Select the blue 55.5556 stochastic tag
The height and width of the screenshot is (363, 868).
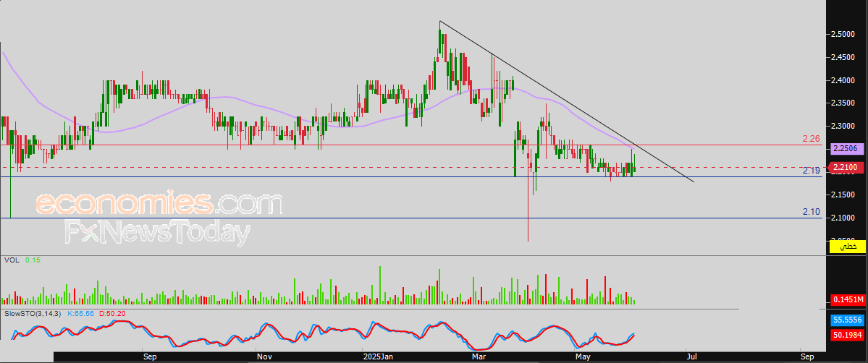click(848, 320)
